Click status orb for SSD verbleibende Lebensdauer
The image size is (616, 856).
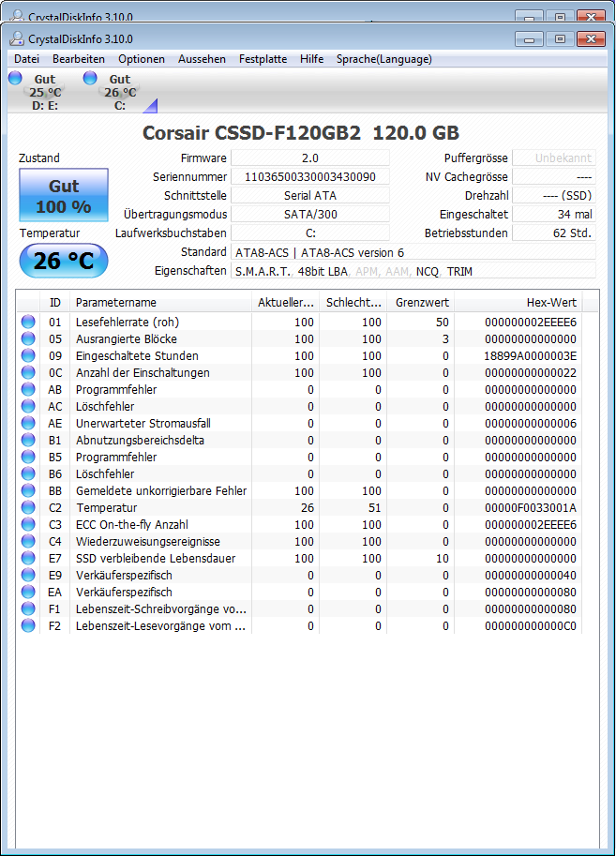tap(28, 559)
